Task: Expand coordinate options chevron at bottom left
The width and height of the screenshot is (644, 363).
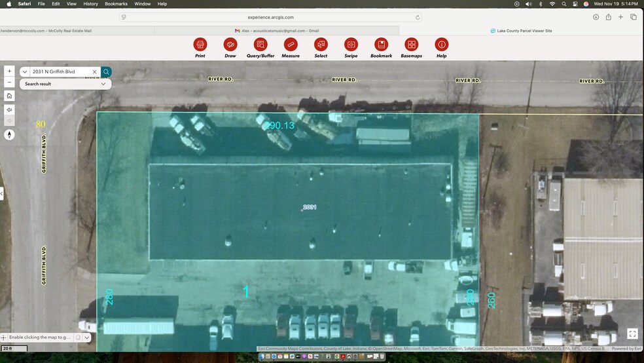Action: 87,337
